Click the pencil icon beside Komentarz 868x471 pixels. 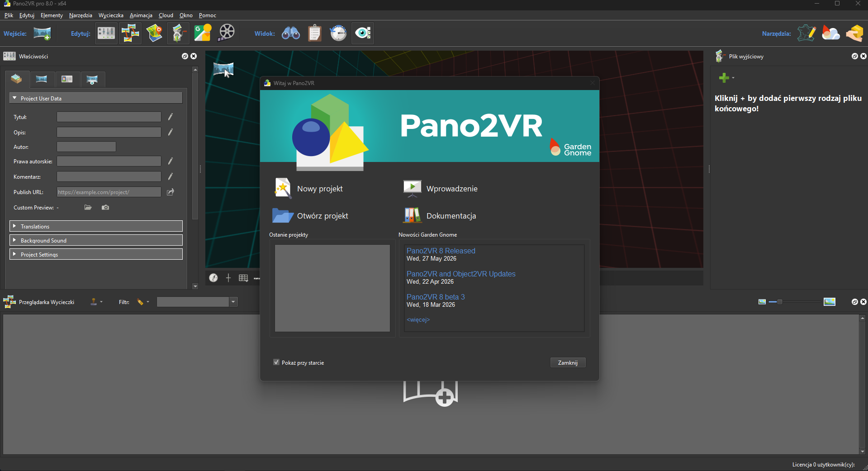tap(171, 176)
